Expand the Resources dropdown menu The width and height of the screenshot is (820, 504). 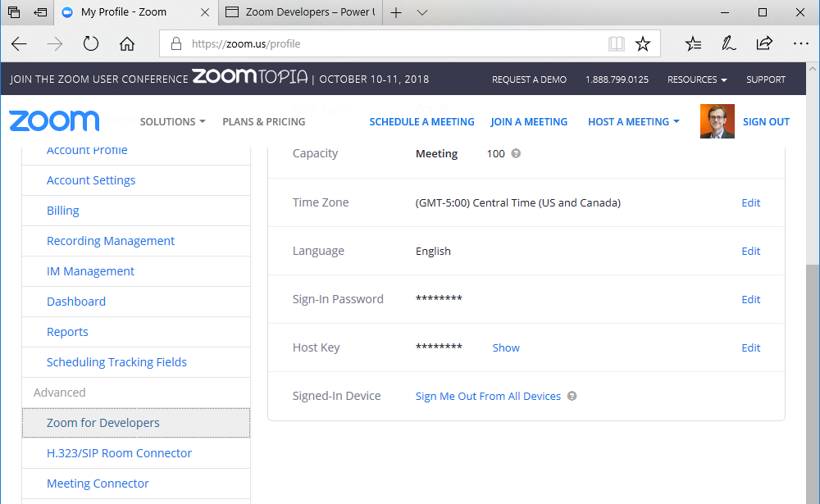click(x=697, y=79)
